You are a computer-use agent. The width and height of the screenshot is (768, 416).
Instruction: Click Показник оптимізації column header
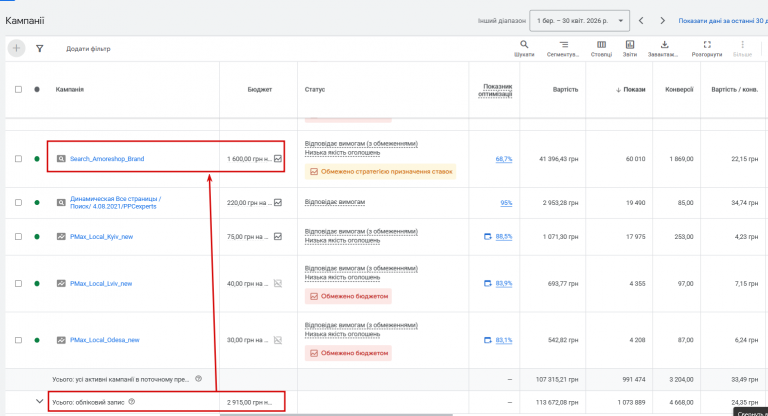pos(495,90)
